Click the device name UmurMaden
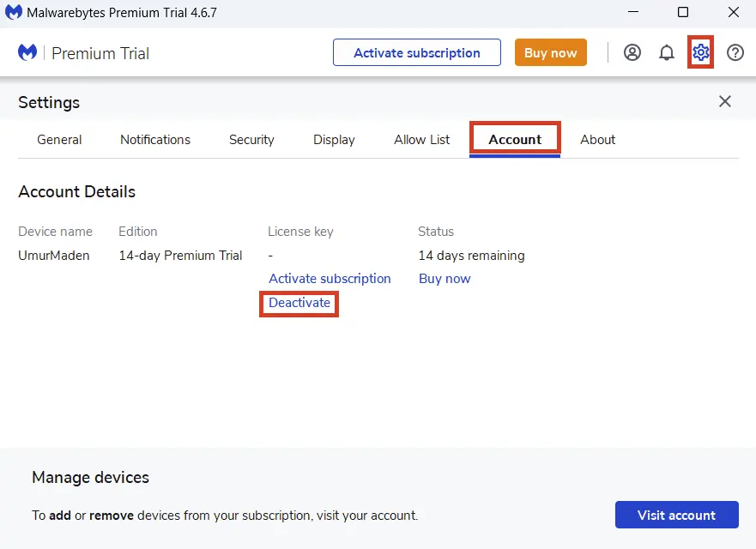The image size is (756, 549). pos(54,256)
